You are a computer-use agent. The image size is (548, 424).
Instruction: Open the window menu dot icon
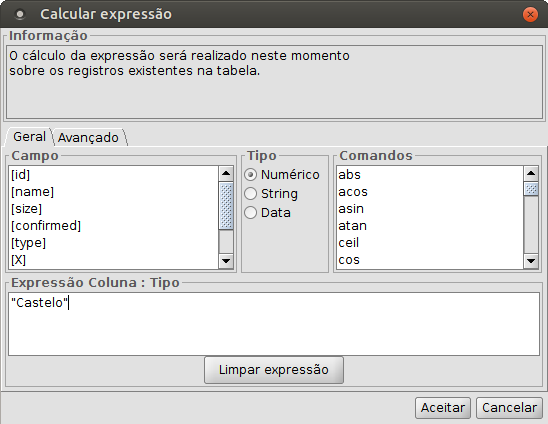tap(20, 14)
